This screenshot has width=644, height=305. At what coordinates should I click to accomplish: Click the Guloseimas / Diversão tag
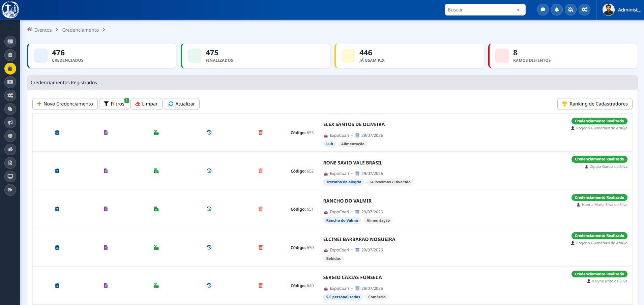[390, 182]
